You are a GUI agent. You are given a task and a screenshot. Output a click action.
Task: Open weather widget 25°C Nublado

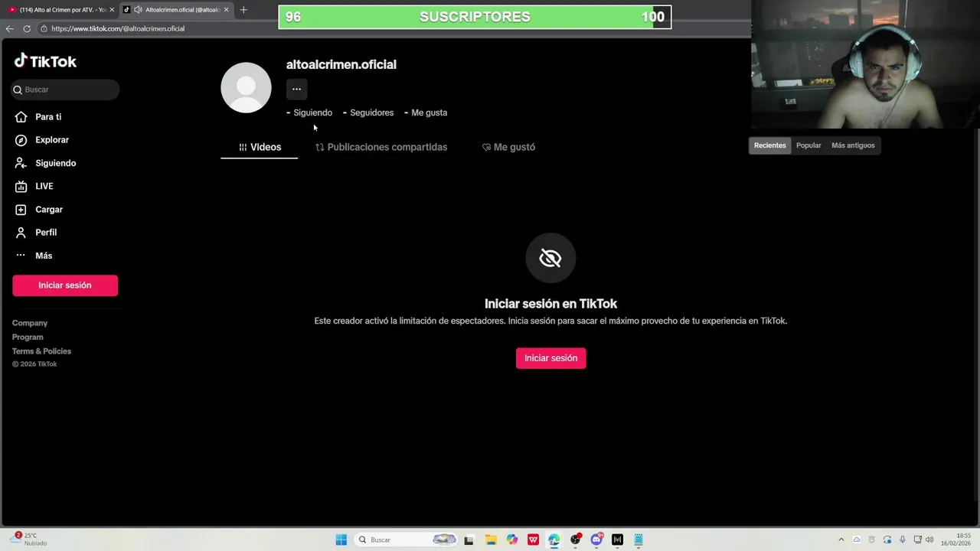coord(29,540)
